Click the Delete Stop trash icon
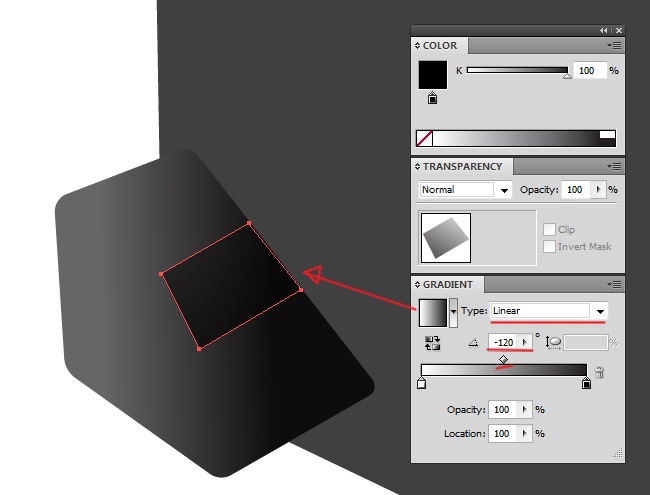The width and height of the screenshot is (650, 495). 599,372
